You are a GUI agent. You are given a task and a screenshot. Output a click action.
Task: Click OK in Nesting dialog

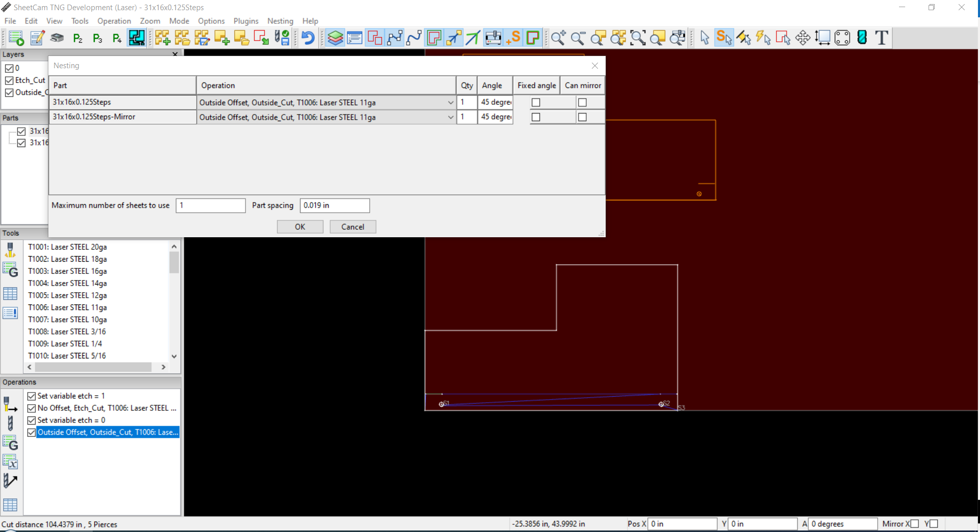click(300, 227)
